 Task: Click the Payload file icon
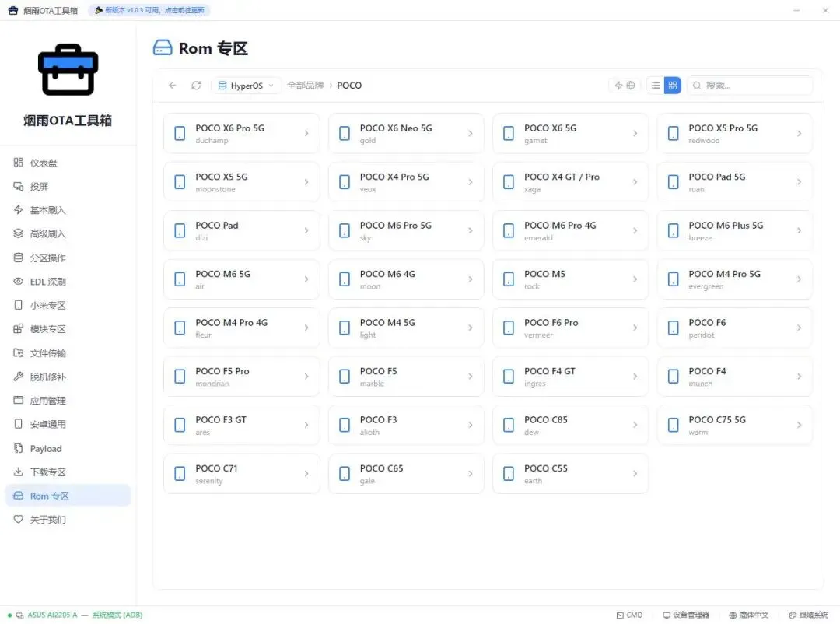tap(18, 448)
